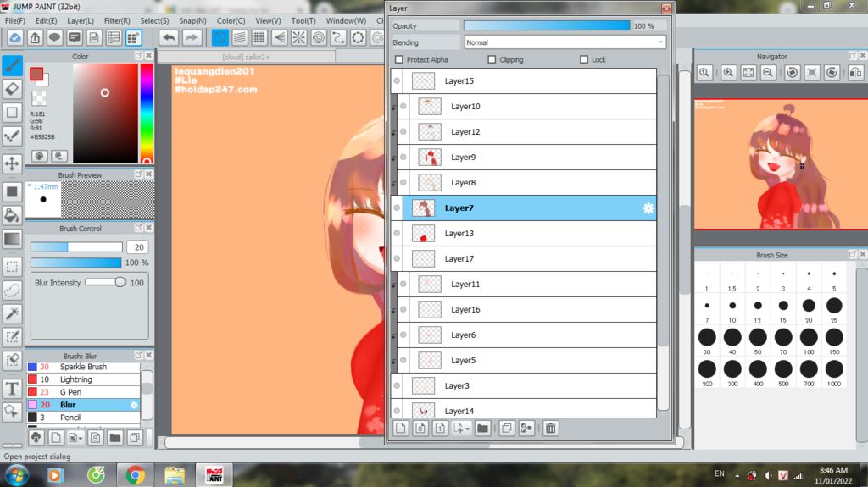Enable the curve snap guide
Screen dimensions: 868x487
[x=338, y=37]
